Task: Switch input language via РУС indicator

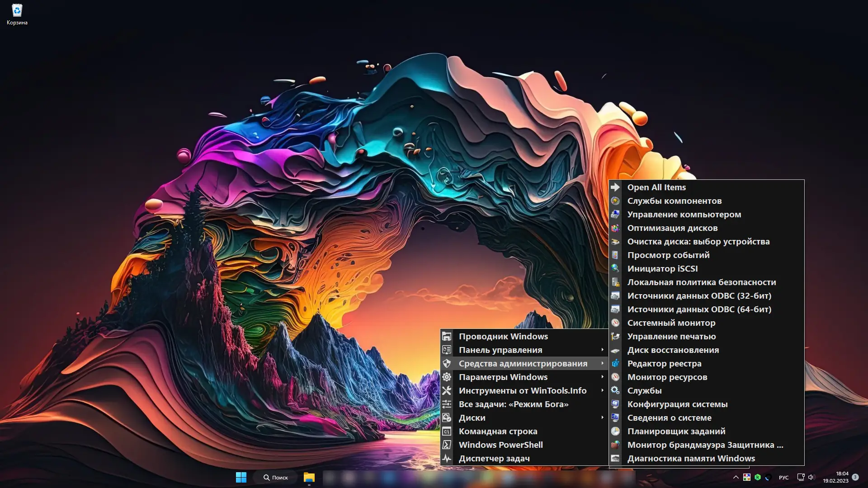Action: [783, 477]
